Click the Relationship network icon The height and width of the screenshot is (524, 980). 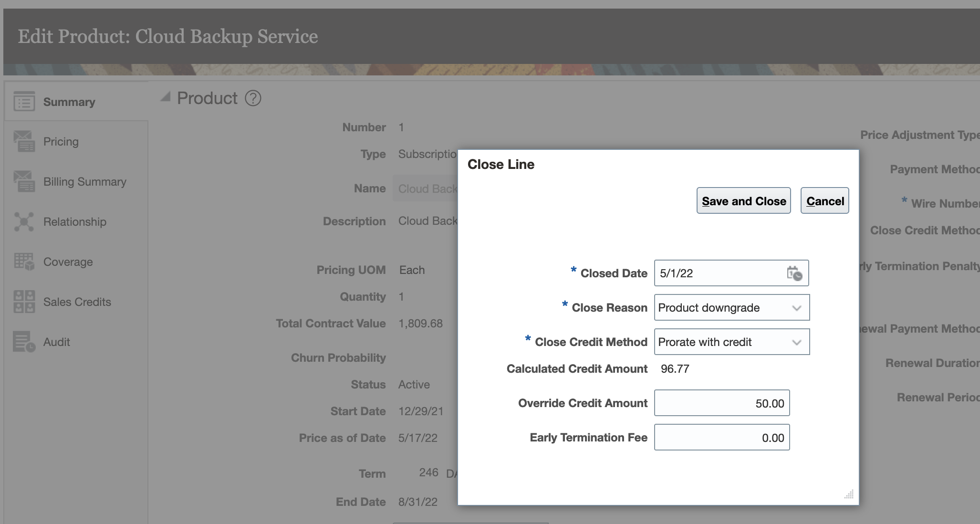[x=24, y=222]
